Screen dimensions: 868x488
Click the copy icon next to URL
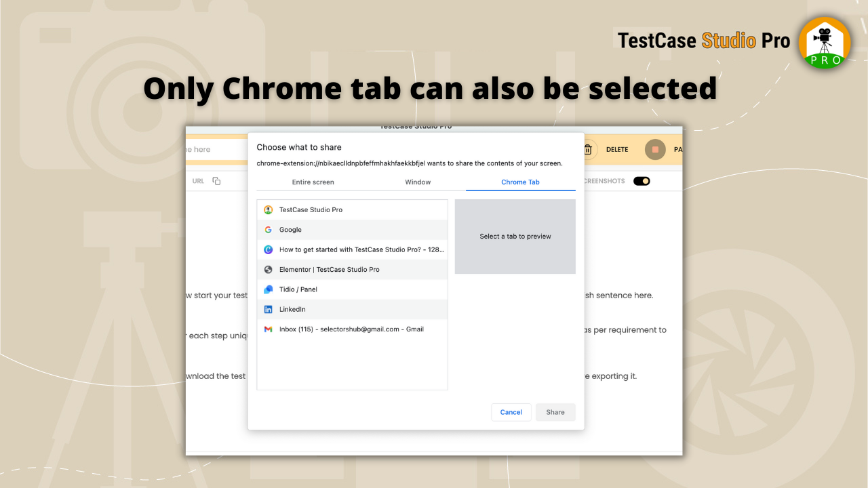pyautogui.click(x=216, y=181)
